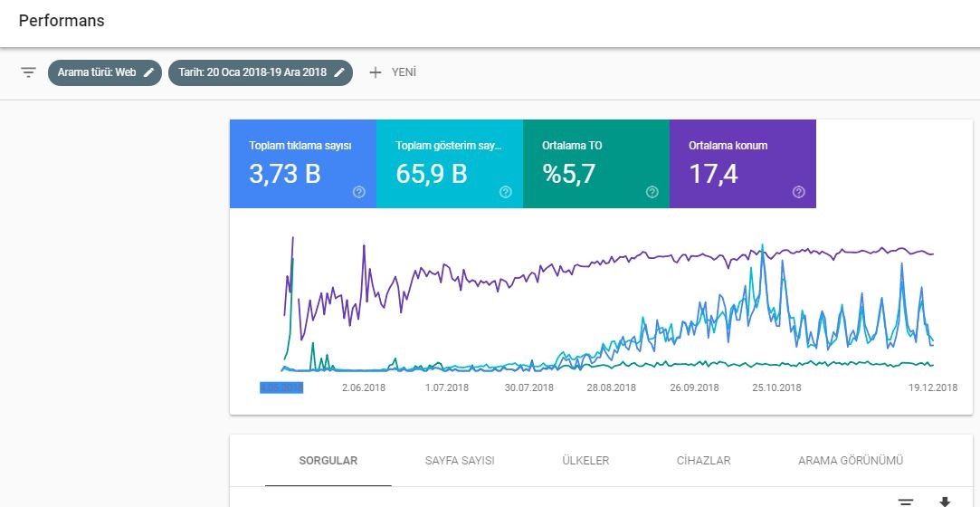The width and height of the screenshot is (980, 507).
Task: Click the YENİ add filter button
Action: [x=393, y=72]
